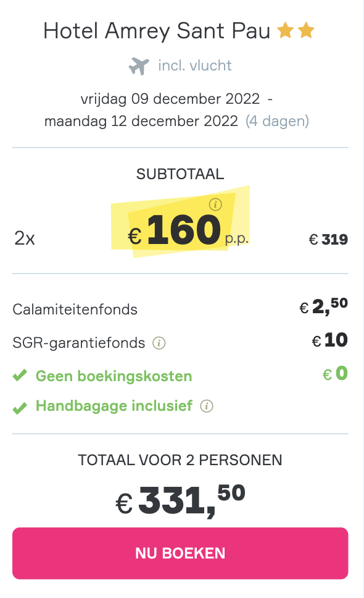This screenshot has height=598, width=364.
Task: Click the highlighted €160 p.p. price
Action: (x=188, y=230)
